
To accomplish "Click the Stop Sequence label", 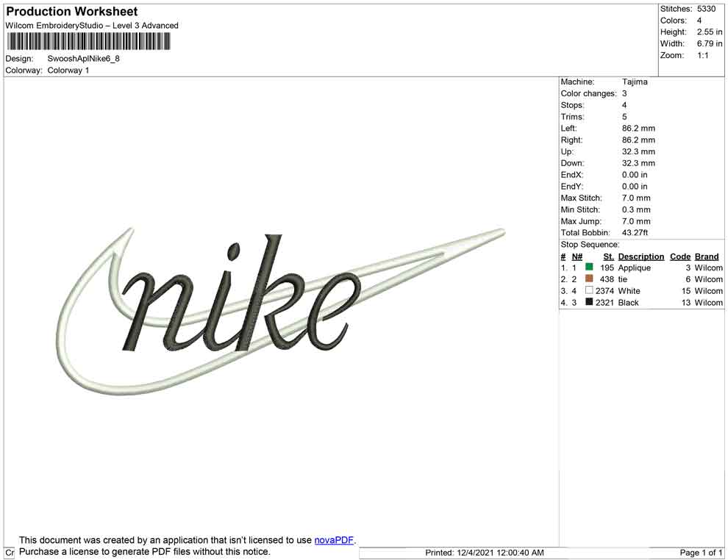I will 590,245.
